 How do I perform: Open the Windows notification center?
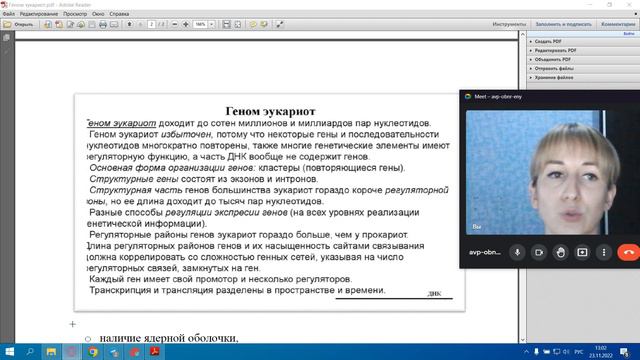coord(624,352)
